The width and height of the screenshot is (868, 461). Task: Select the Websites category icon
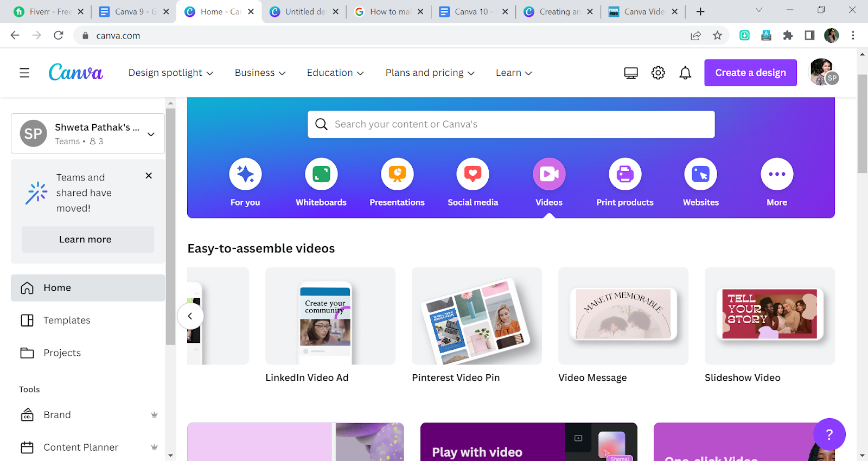[701, 174]
